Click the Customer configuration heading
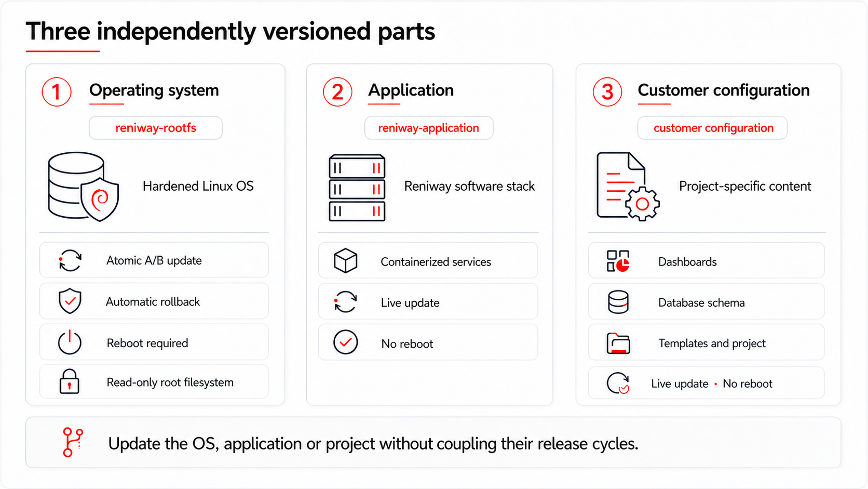Image resolution: width=868 pixels, height=489 pixels. coord(724,90)
